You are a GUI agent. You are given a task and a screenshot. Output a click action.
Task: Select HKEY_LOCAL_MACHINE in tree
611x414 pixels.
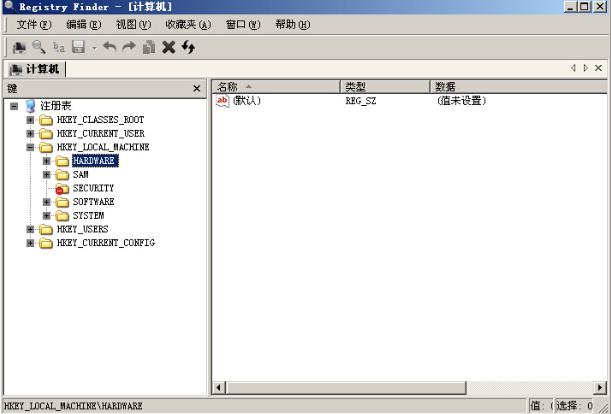click(x=103, y=147)
